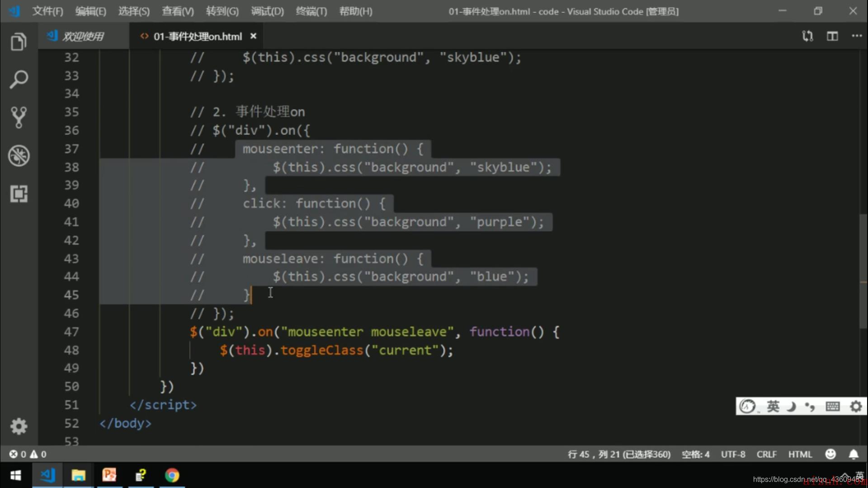Open Chrome from the taskbar

coord(172,475)
